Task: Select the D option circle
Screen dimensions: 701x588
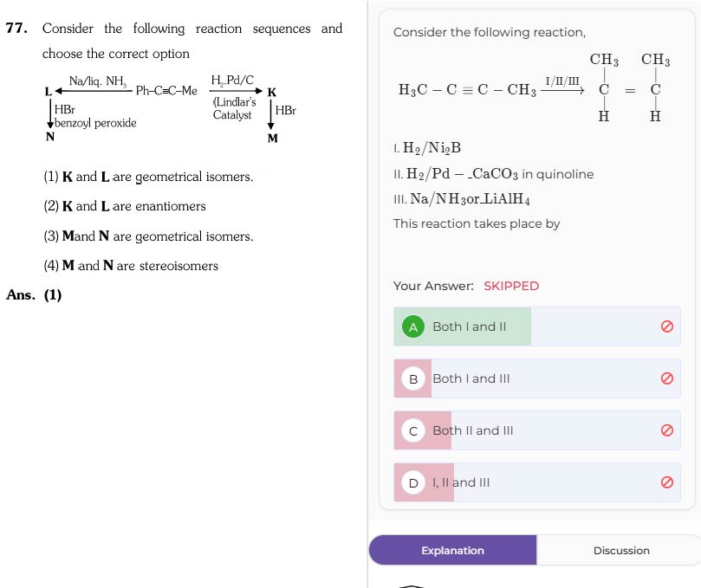Action: pyautogui.click(x=413, y=482)
